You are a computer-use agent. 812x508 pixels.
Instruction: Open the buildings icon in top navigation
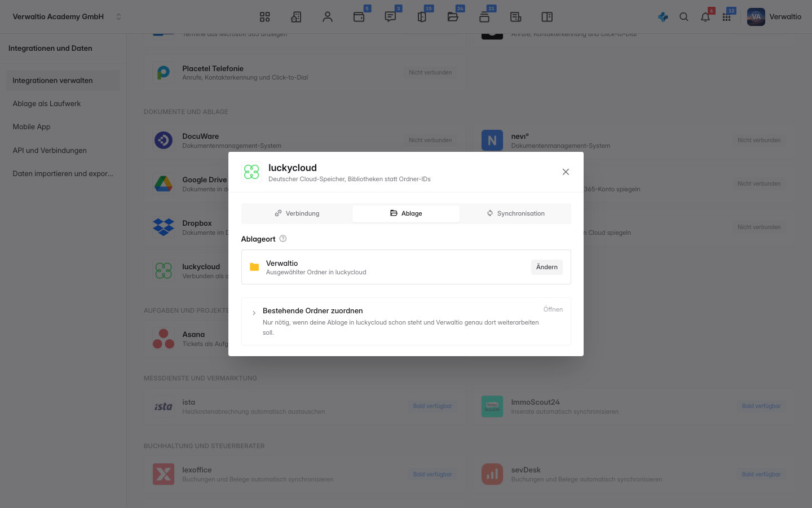tap(296, 17)
